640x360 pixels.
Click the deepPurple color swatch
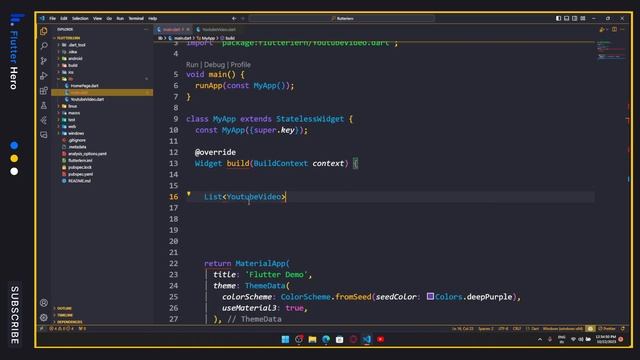pos(430,296)
